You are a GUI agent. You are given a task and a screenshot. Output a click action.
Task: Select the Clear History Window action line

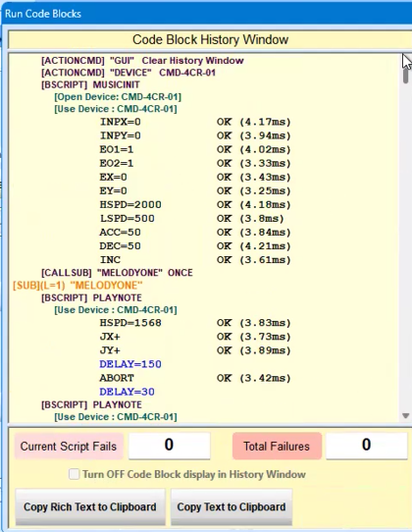tap(142, 61)
